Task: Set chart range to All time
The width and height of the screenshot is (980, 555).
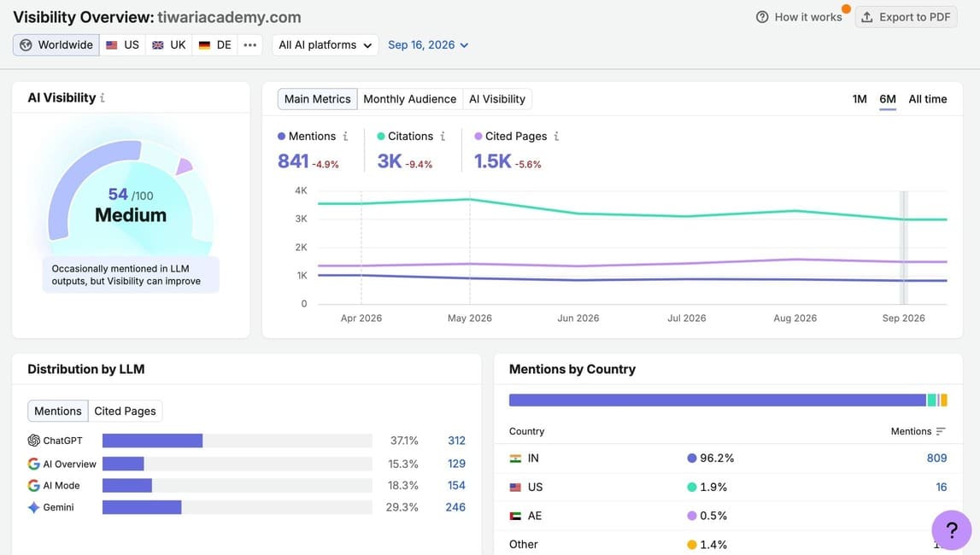Action: click(928, 99)
